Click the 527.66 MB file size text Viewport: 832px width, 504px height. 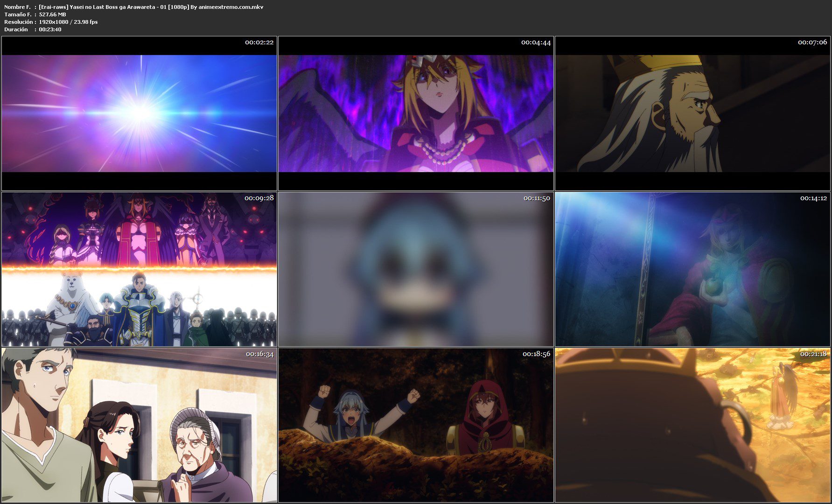[52, 14]
